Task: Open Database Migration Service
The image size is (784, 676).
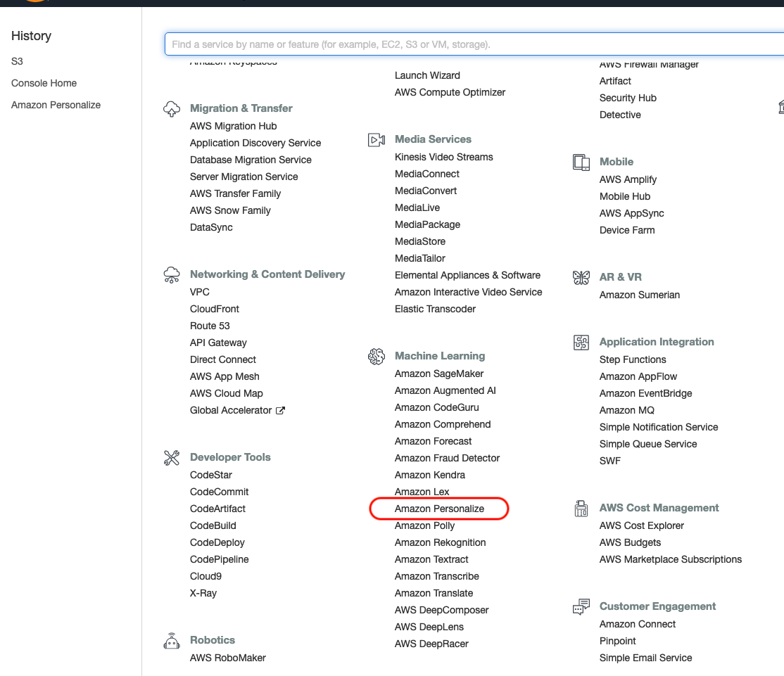Action: [x=251, y=160]
